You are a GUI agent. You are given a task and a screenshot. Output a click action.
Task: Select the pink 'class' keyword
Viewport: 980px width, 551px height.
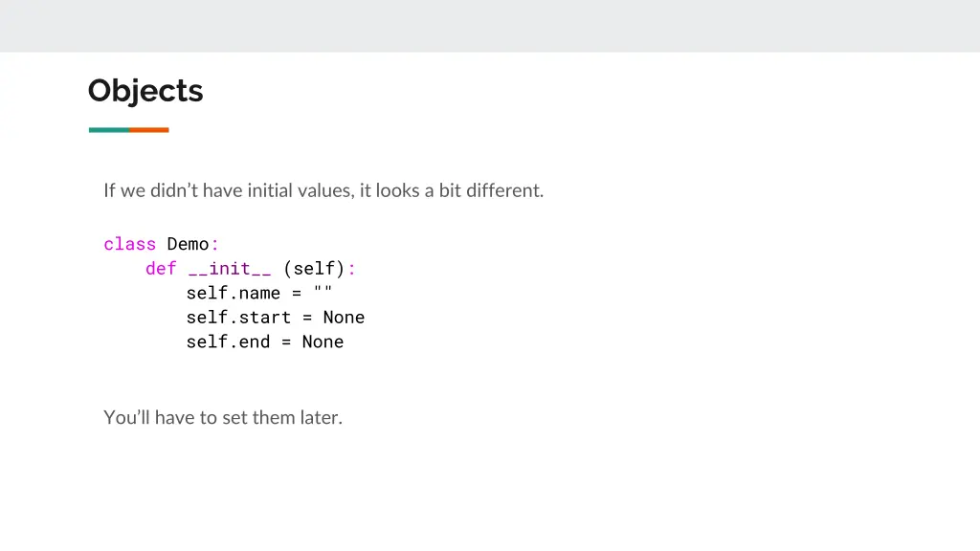click(129, 244)
